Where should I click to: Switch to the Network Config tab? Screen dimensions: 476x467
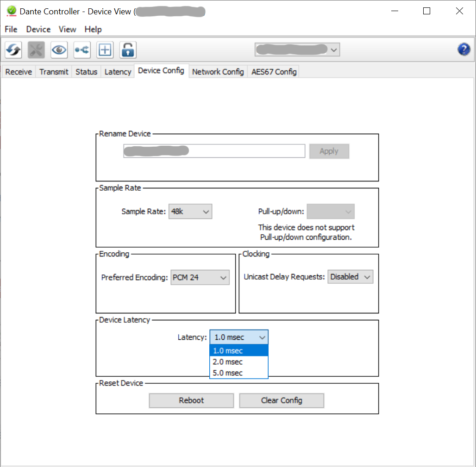point(218,72)
